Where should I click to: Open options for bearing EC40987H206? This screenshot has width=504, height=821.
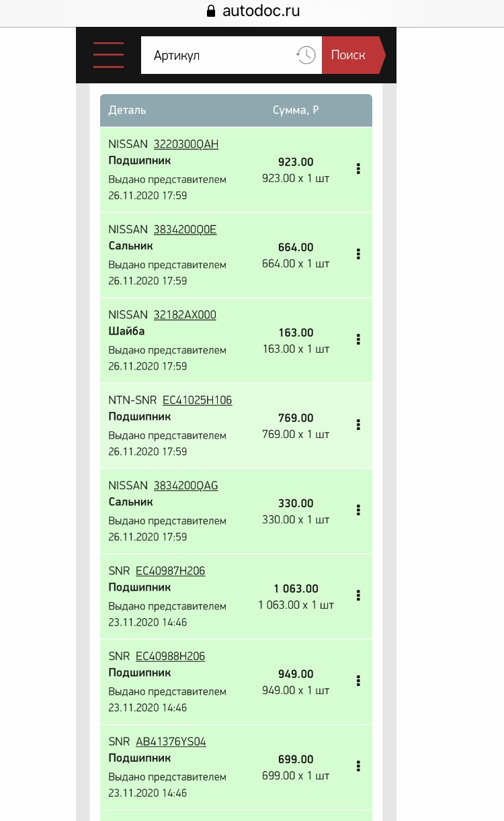tap(359, 595)
